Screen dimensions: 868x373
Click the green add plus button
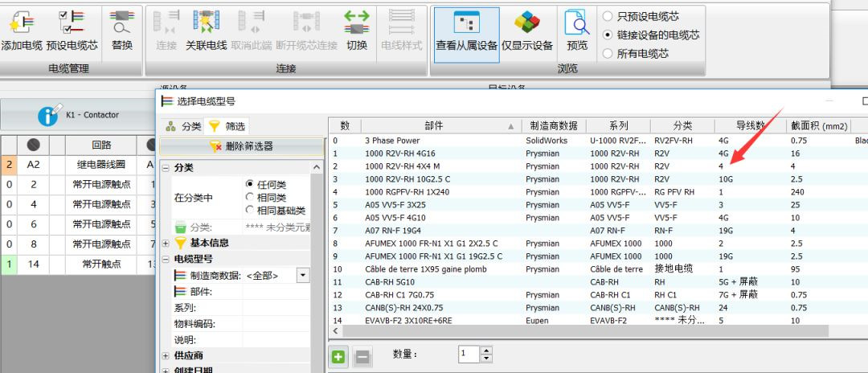(338, 355)
